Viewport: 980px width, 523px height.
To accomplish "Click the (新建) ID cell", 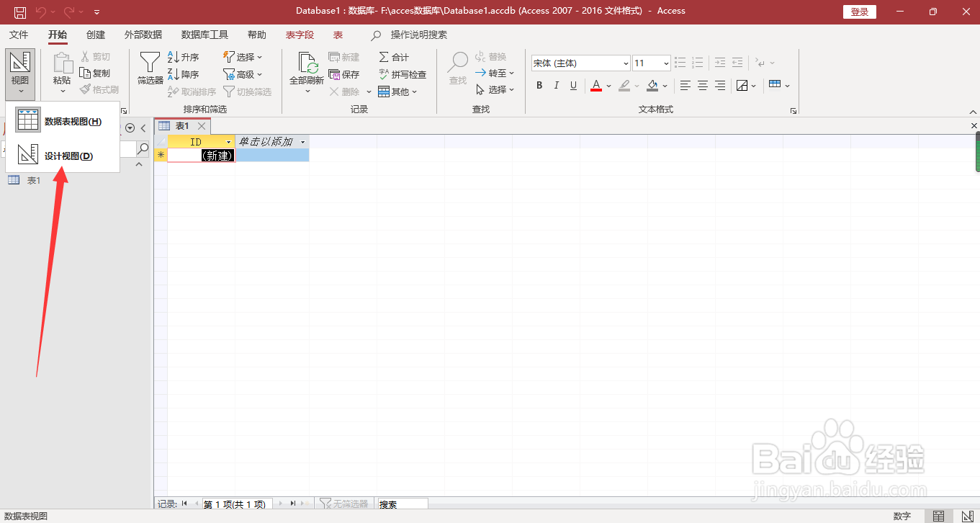I will pyautogui.click(x=201, y=155).
